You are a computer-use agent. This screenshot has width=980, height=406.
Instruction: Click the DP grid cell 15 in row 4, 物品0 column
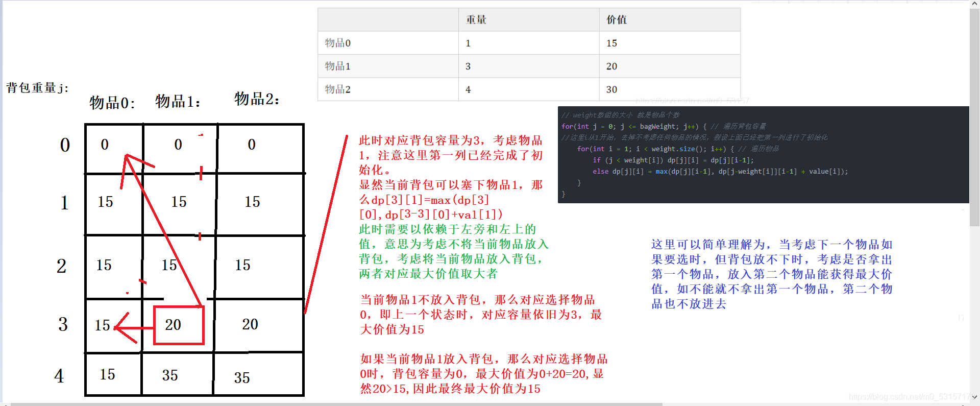click(x=107, y=374)
